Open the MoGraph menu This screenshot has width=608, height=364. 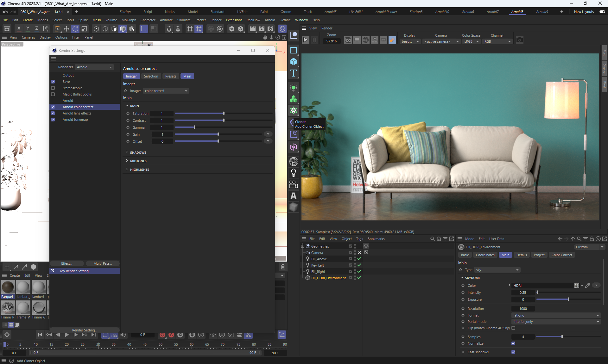129,20
